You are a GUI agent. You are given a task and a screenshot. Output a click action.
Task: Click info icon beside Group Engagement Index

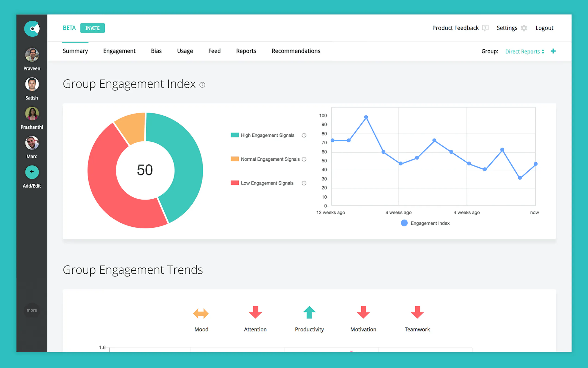click(x=202, y=85)
